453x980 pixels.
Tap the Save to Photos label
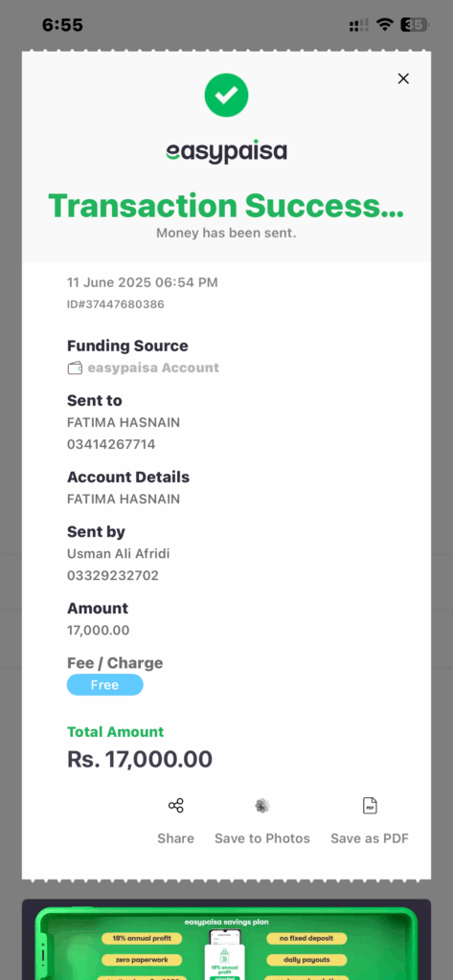[x=262, y=838]
